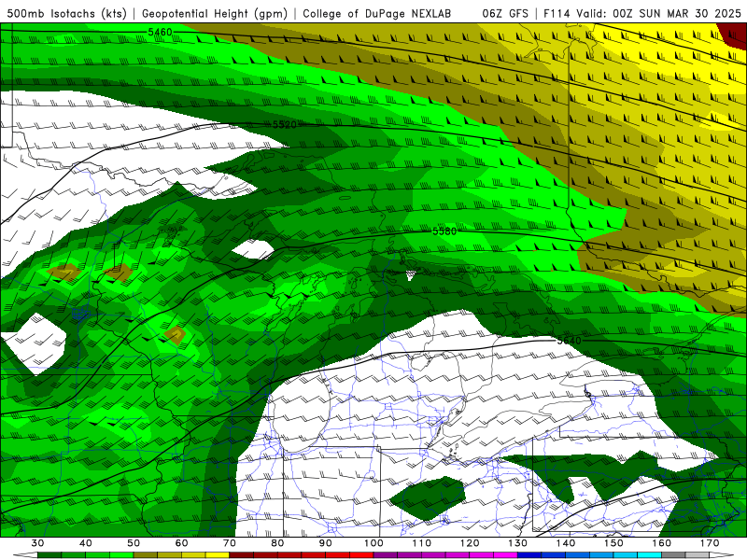The width and height of the screenshot is (747, 560).
Task: Click the 'College of DuPage NEXLAB' label
Action: [x=376, y=14]
